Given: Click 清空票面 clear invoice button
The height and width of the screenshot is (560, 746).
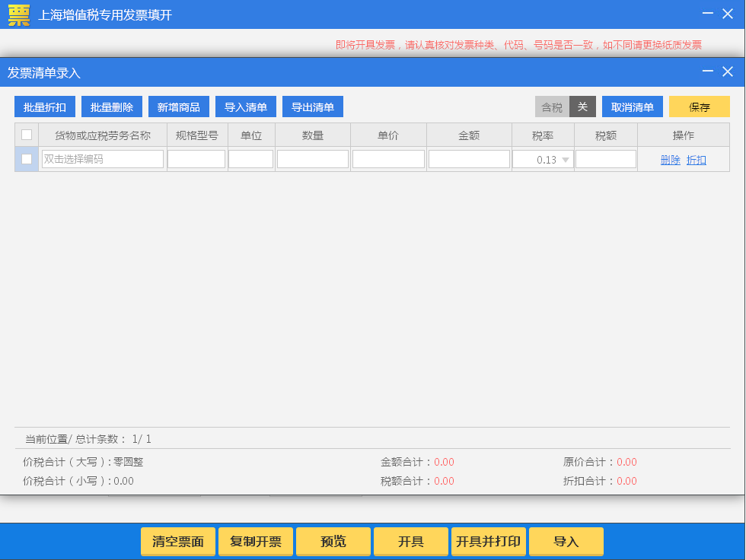Looking at the screenshot, I should [x=178, y=542].
